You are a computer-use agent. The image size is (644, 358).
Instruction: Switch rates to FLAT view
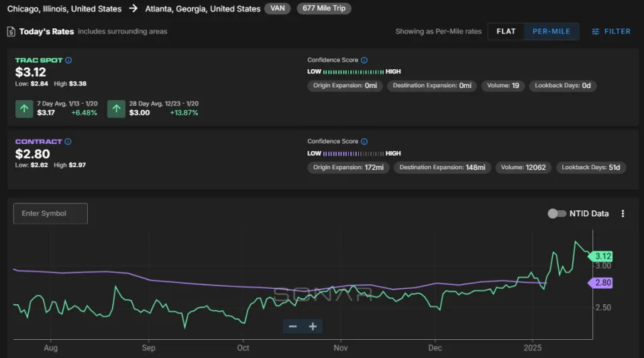506,32
